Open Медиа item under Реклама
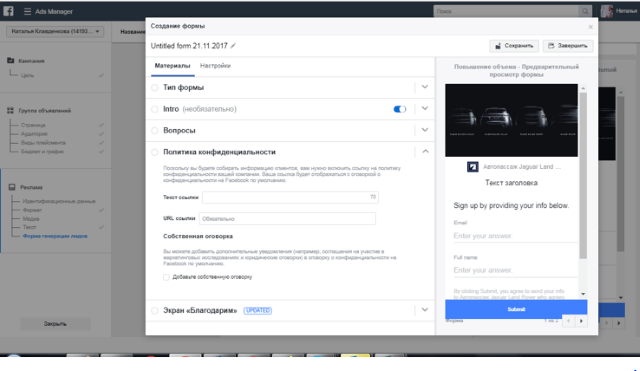This screenshot has height=371, width=640. [31, 219]
